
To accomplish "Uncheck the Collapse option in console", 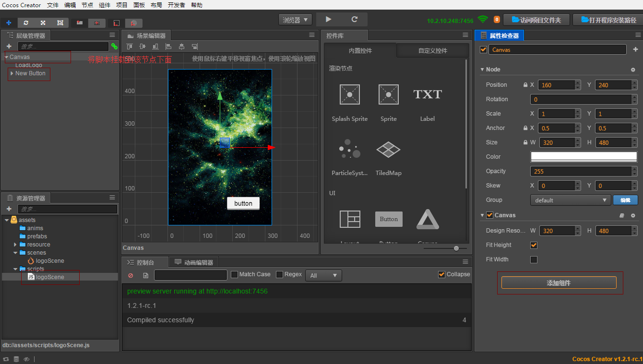I will tap(441, 274).
